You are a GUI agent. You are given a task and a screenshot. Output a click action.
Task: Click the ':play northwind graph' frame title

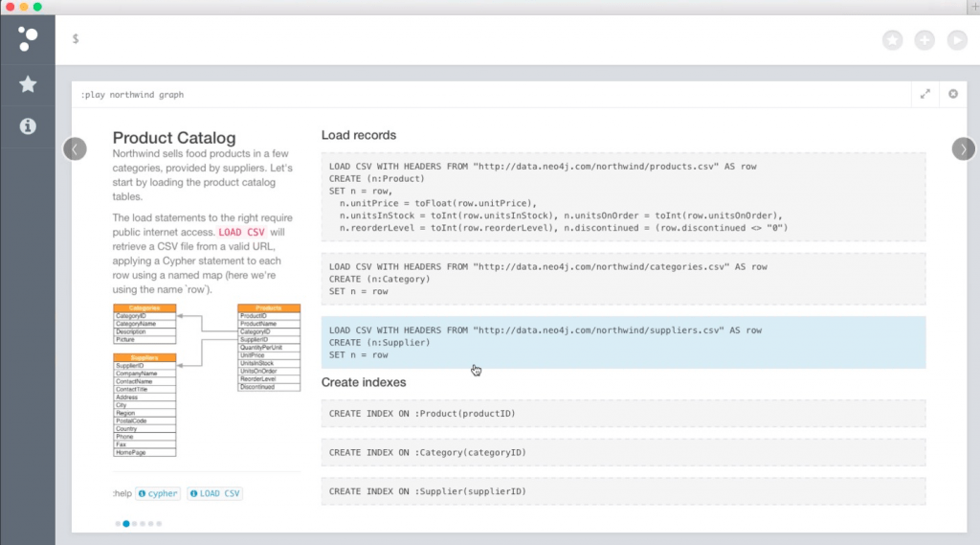click(x=132, y=95)
